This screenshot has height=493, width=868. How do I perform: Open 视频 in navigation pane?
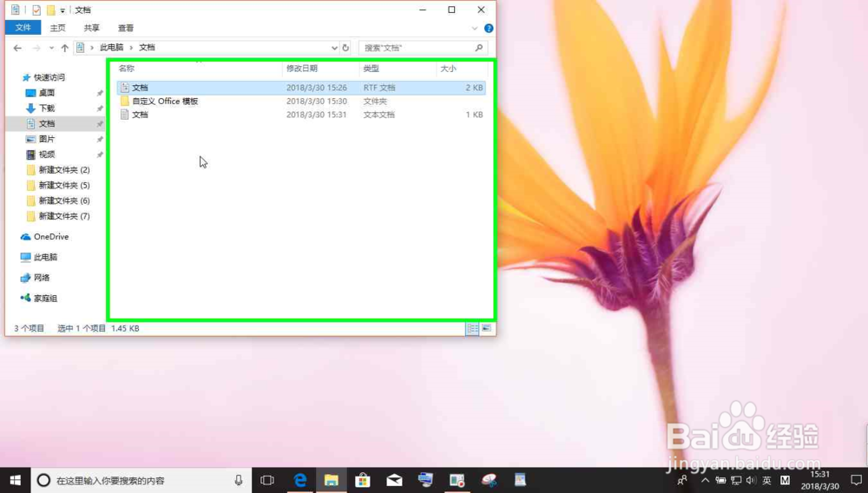tap(47, 154)
